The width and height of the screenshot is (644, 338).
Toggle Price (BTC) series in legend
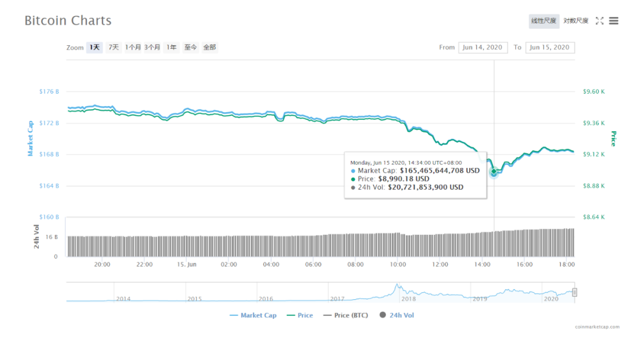click(x=345, y=315)
